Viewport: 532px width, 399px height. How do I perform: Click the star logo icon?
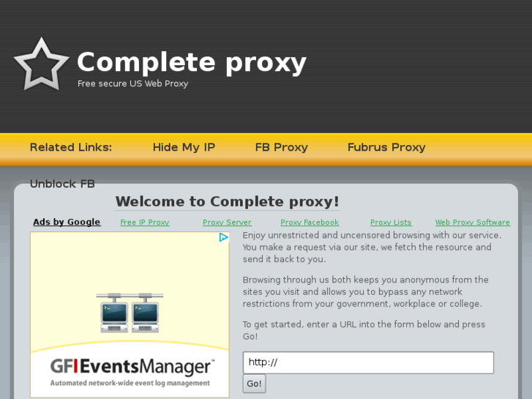[42, 64]
